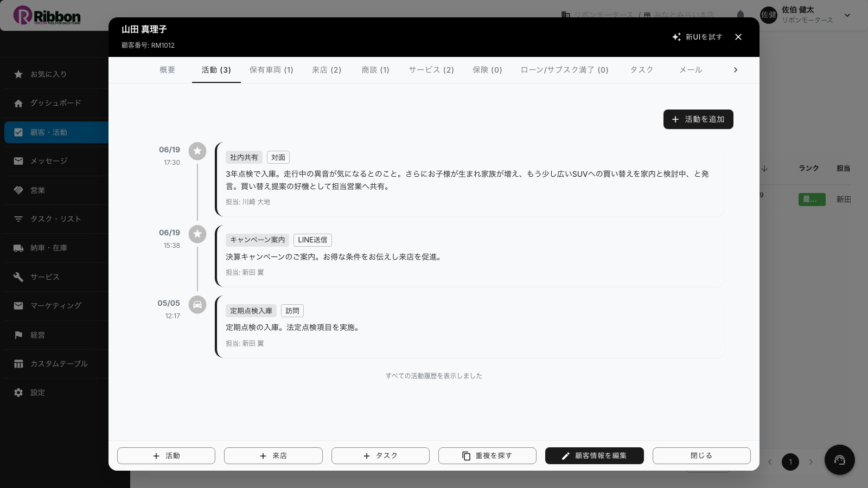The width and height of the screenshot is (868, 488).
Task: Click 佐伯 user avatar
Action: 769,15
